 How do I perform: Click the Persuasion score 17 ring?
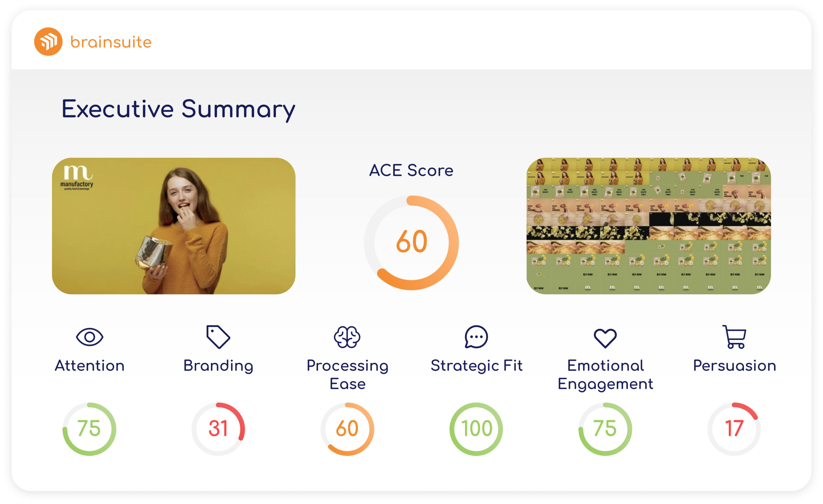click(734, 429)
